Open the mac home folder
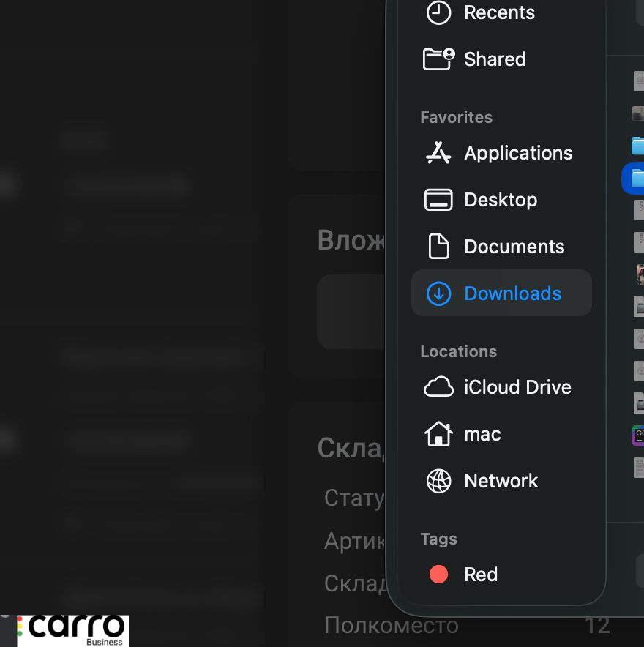 click(x=482, y=434)
